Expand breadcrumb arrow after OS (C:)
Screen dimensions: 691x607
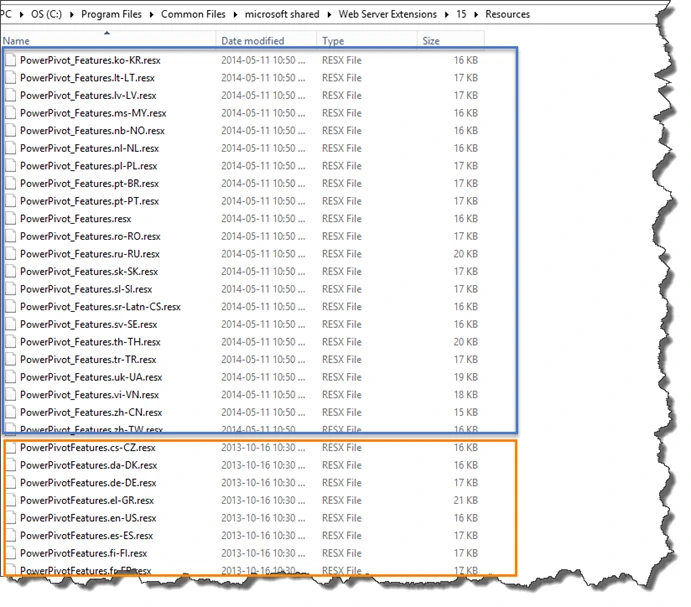tap(71, 15)
